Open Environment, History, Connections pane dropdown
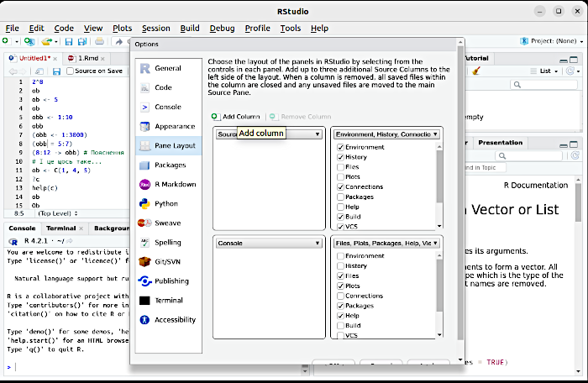 pyautogui.click(x=386, y=134)
